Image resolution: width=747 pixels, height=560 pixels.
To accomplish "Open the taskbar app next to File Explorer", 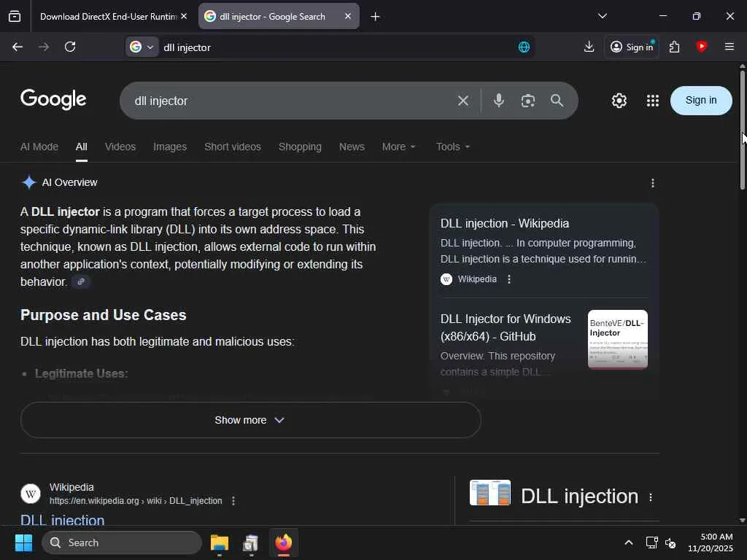I will [251, 542].
